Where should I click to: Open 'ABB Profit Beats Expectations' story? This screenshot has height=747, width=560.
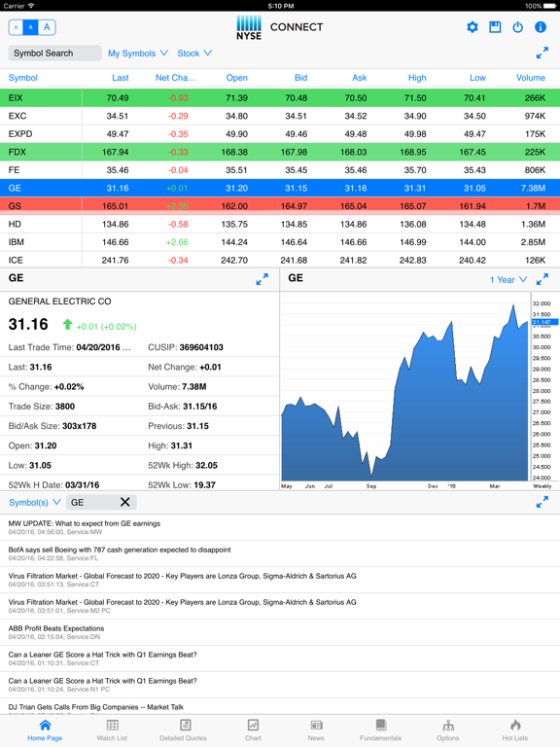(x=280, y=631)
